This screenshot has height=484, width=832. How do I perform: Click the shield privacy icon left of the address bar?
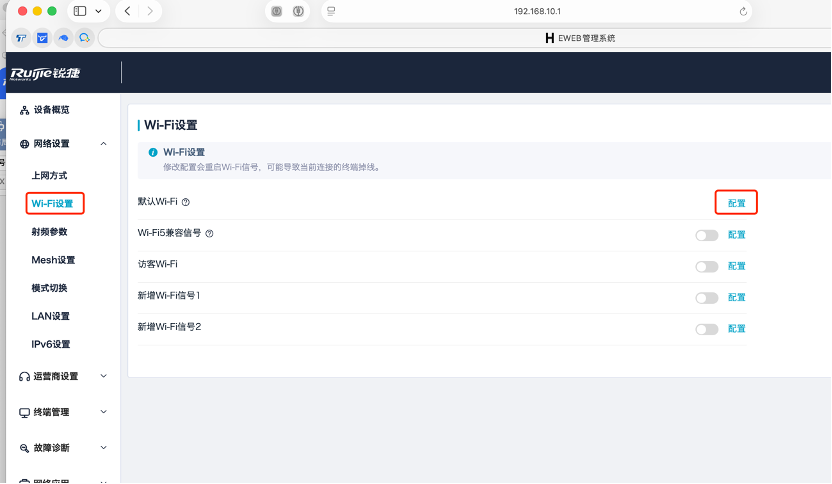coord(298,11)
